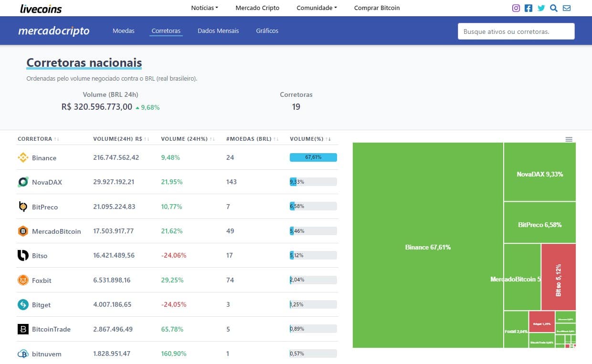Open the BitPreco exchange link

click(x=45, y=207)
